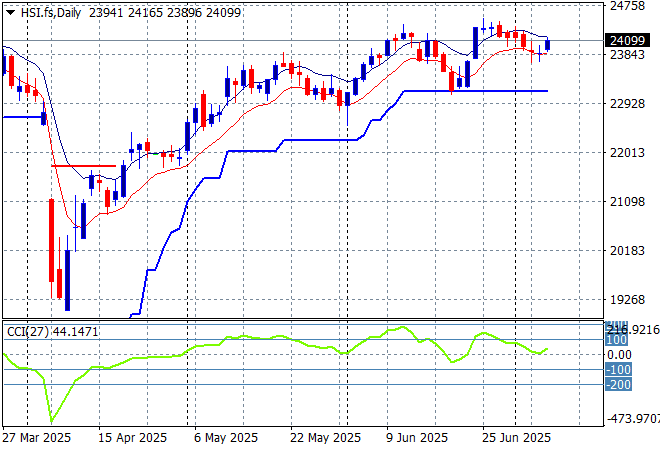Click the 25 Jun 2025 date label
The image size is (660, 450).
(x=516, y=438)
